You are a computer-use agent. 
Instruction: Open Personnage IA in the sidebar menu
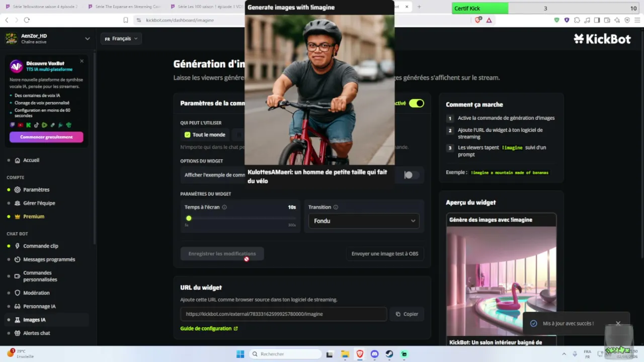point(39,306)
